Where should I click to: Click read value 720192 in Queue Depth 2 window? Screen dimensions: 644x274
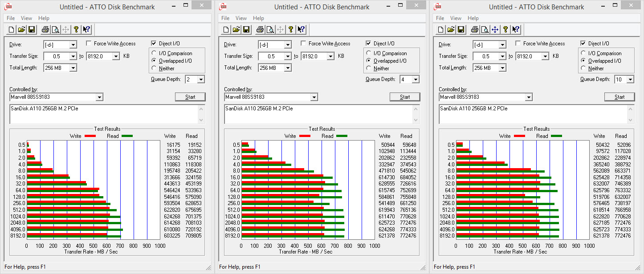(194, 229)
